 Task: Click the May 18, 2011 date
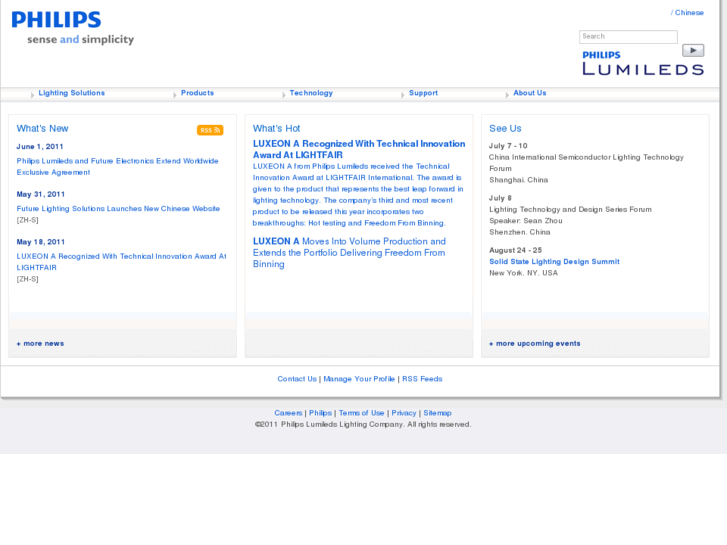41,242
